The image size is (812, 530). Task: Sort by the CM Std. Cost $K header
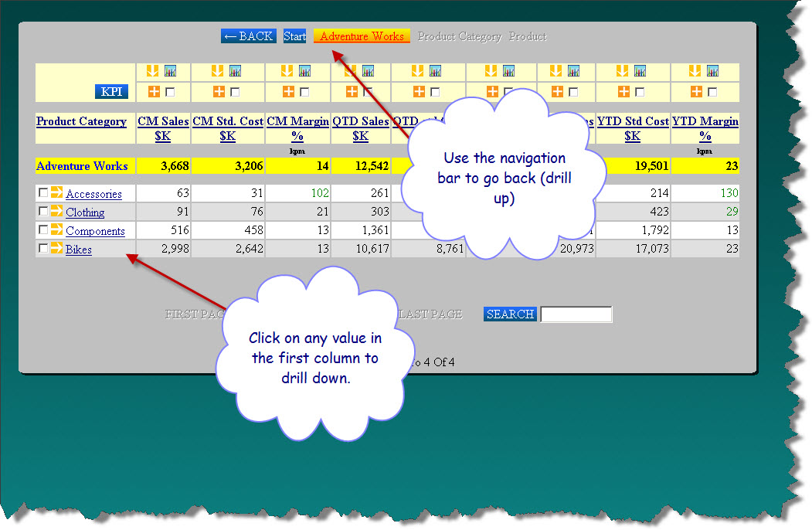click(228, 128)
